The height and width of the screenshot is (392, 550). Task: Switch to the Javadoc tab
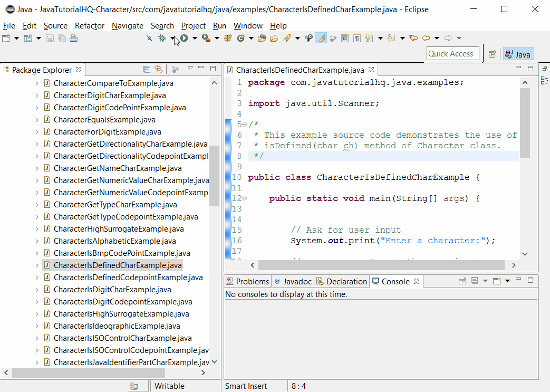(292, 281)
